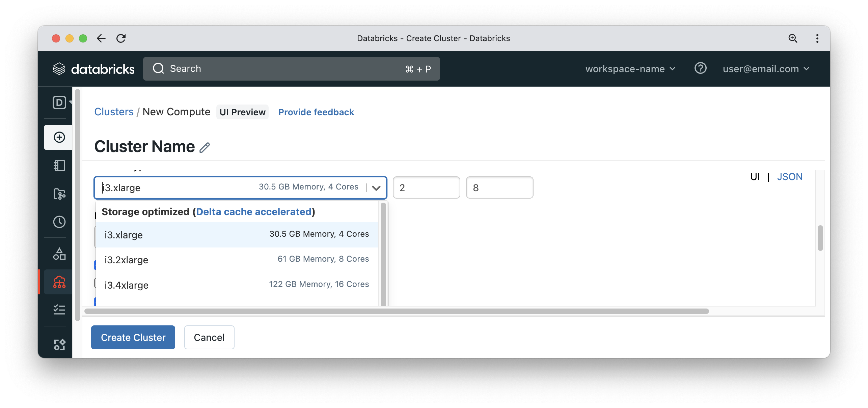Click the zoom magnifier icon in title bar
The width and height of the screenshot is (868, 408).
coord(793,38)
